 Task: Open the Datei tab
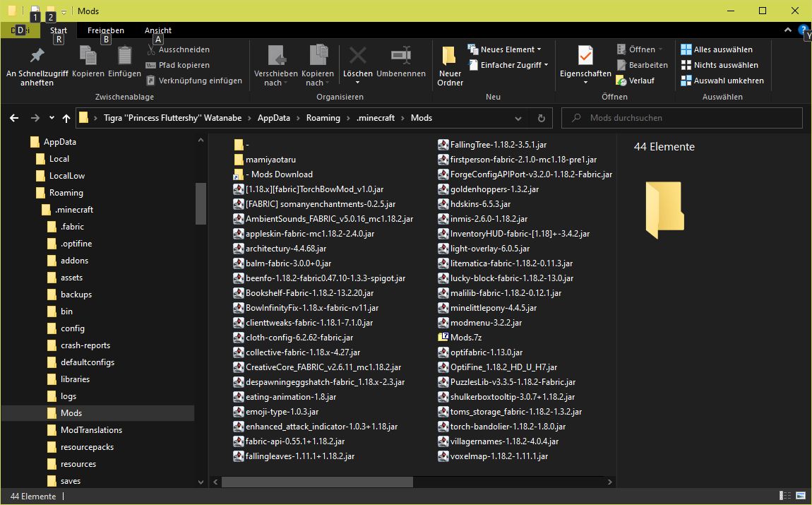point(20,30)
